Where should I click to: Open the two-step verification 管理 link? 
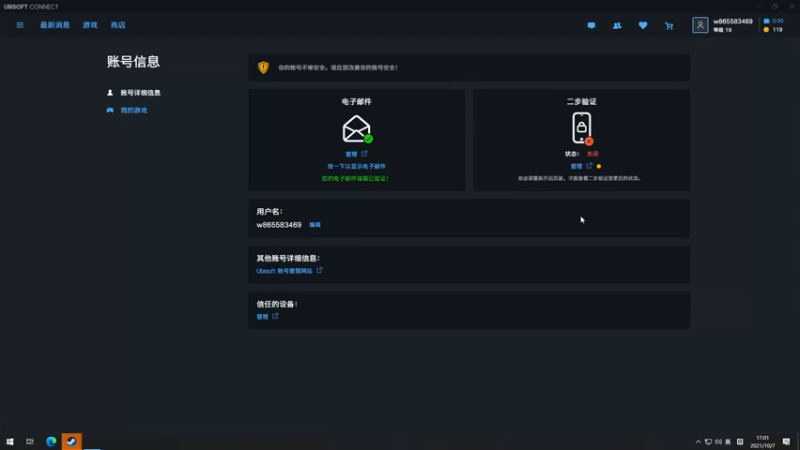(x=576, y=166)
